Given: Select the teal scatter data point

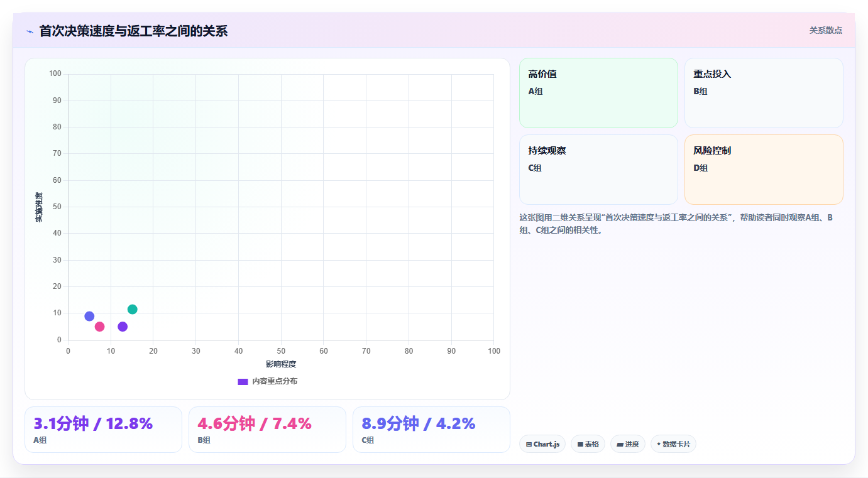Looking at the screenshot, I should click(132, 309).
